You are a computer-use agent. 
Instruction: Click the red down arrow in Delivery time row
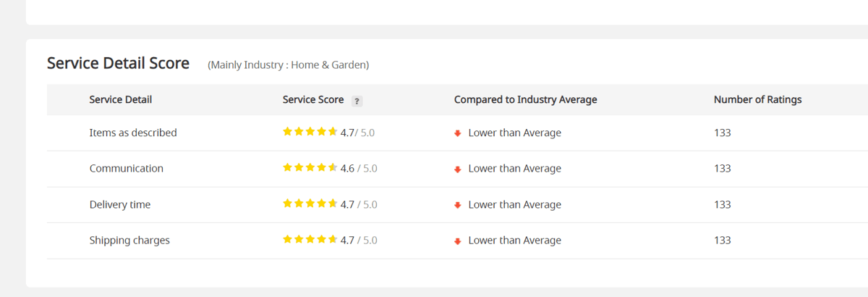pos(458,205)
